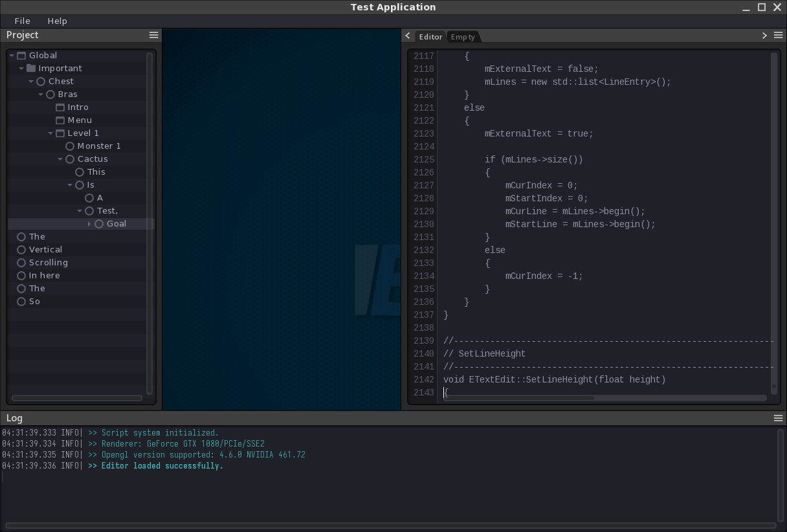Select the Scrolling item in the tree

tap(48, 263)
